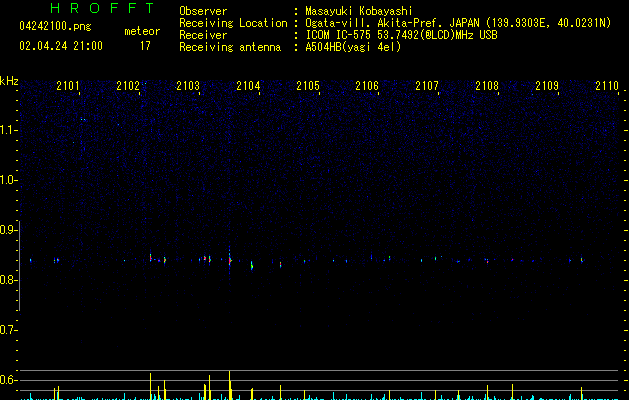The height and width of the screenshot is (400, 629).
Task: Click the 2104 time marker
Action: click(x=248, y=86)
